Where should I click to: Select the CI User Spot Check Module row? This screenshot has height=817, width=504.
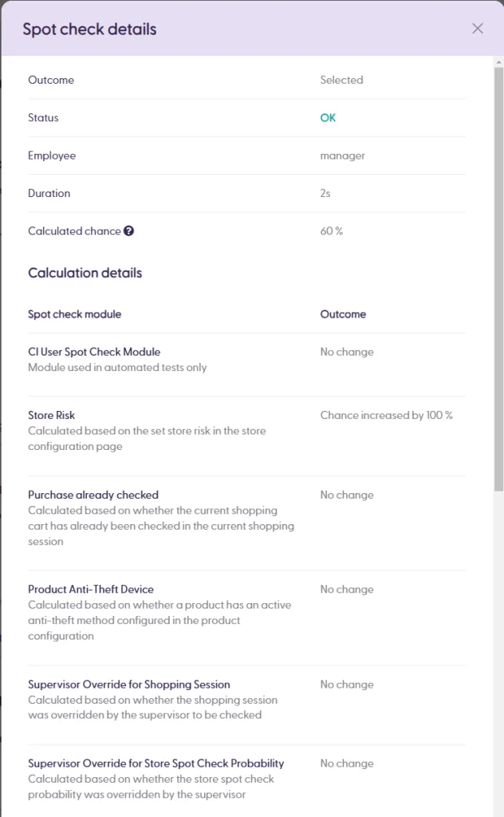[94, 352]
